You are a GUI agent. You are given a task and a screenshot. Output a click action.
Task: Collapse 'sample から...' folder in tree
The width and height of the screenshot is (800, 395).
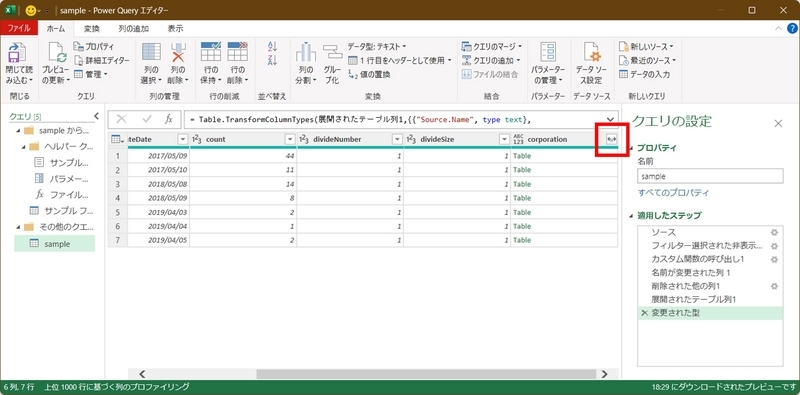click(18, 131)
